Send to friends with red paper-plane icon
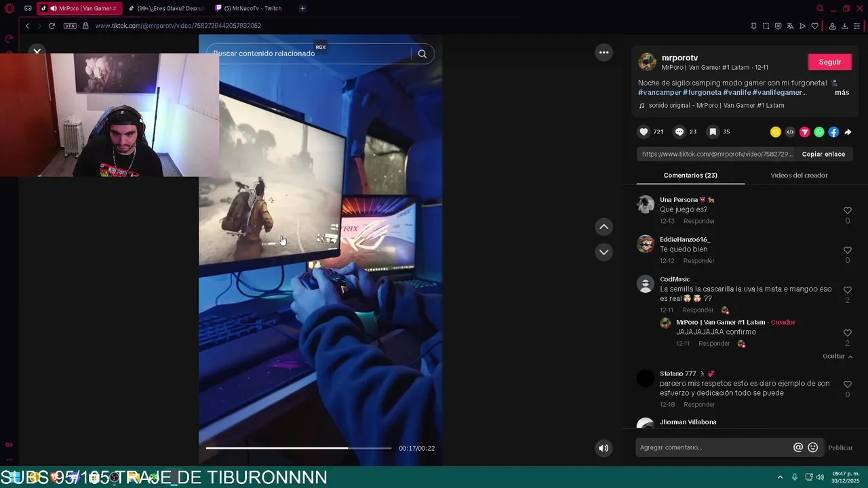The image size is (868, 488). [x=804, y=132]
